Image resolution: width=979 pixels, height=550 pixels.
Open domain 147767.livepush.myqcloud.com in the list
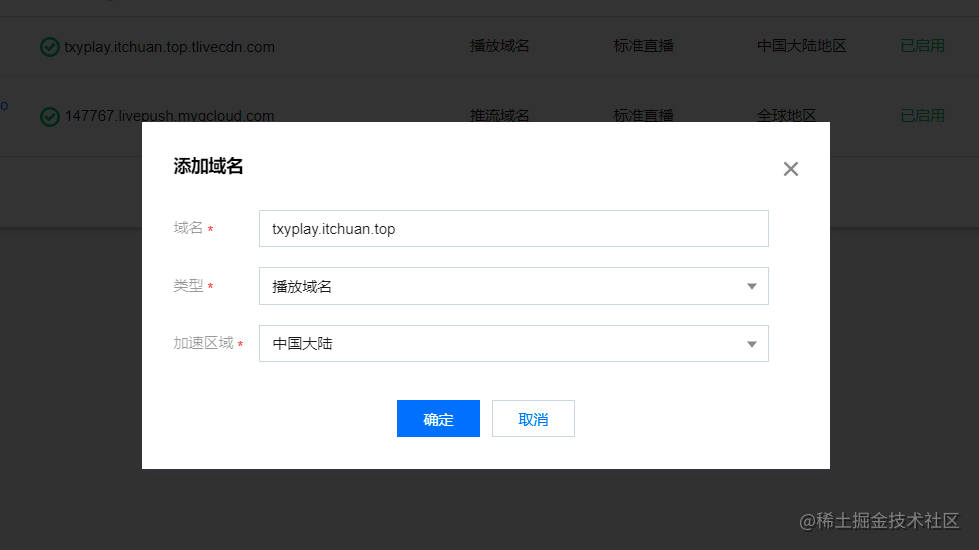tap(169, 116)
